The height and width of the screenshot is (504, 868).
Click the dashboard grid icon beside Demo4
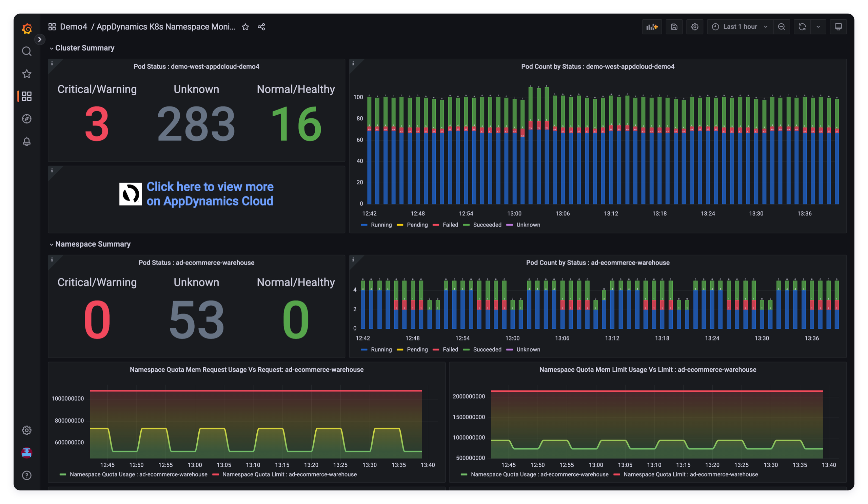(x=52, y=26)
